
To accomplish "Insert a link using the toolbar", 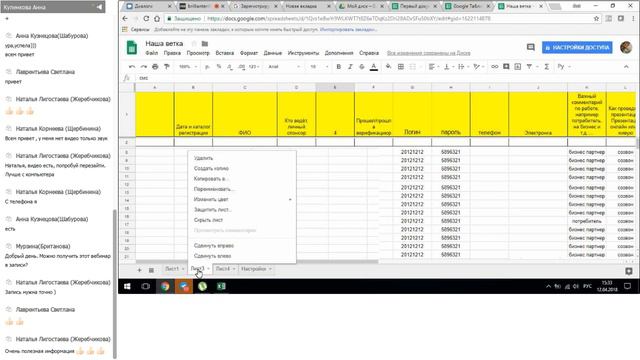I will click(495, 67).
